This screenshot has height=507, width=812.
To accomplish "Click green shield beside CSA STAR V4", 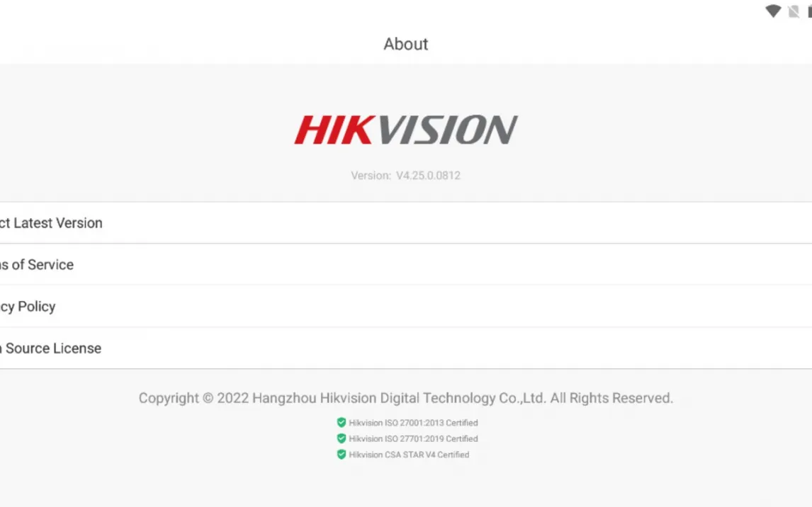I will click(342, 455).
